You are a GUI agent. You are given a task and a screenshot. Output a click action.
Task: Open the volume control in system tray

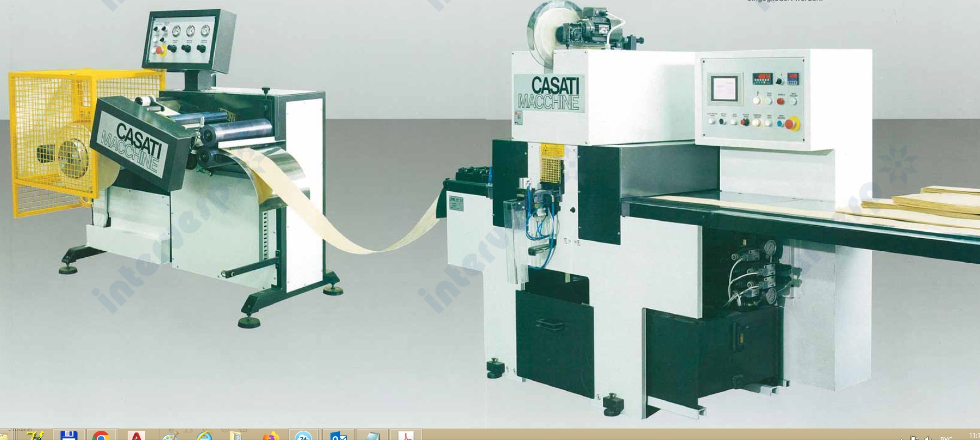coord(928,438)
